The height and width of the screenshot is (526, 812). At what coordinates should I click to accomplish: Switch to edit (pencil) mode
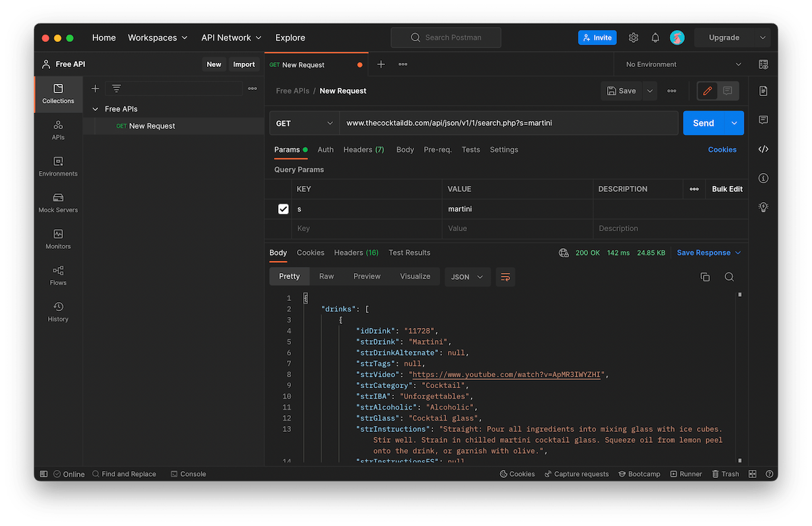point(708,91)
